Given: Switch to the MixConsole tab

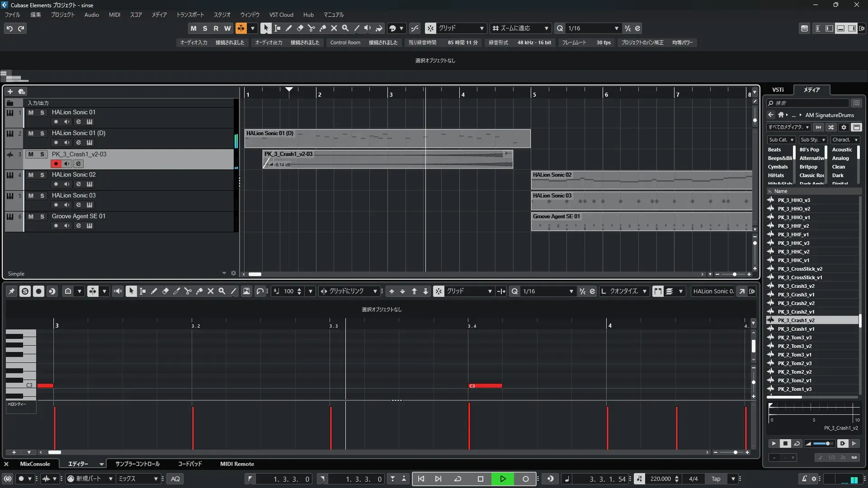Looking at the screenshot, I should [35, 464].
